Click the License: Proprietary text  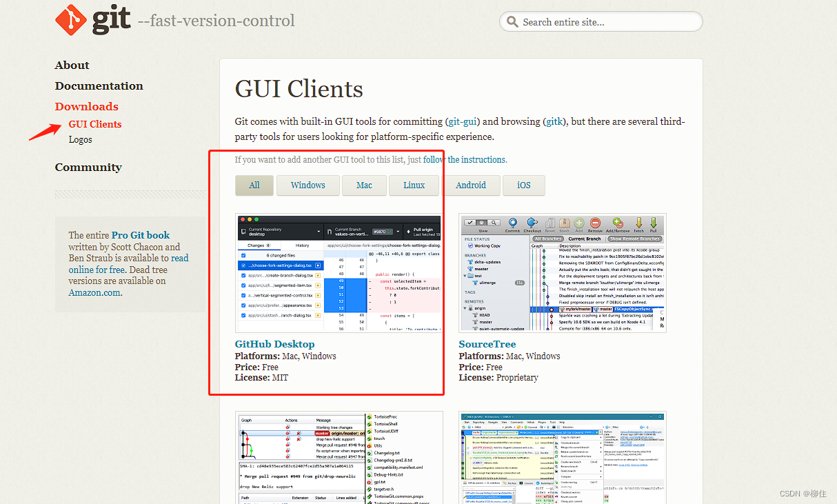(x=498, y=377)
